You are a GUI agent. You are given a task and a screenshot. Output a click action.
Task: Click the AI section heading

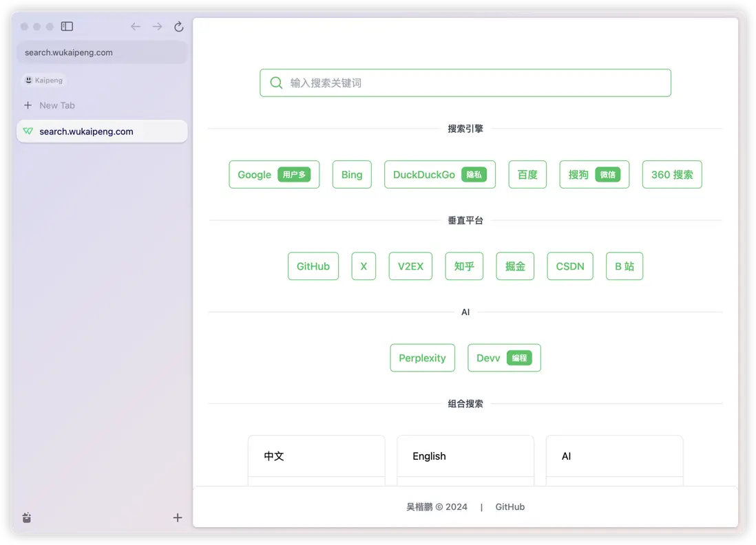[x=465, y=312]
